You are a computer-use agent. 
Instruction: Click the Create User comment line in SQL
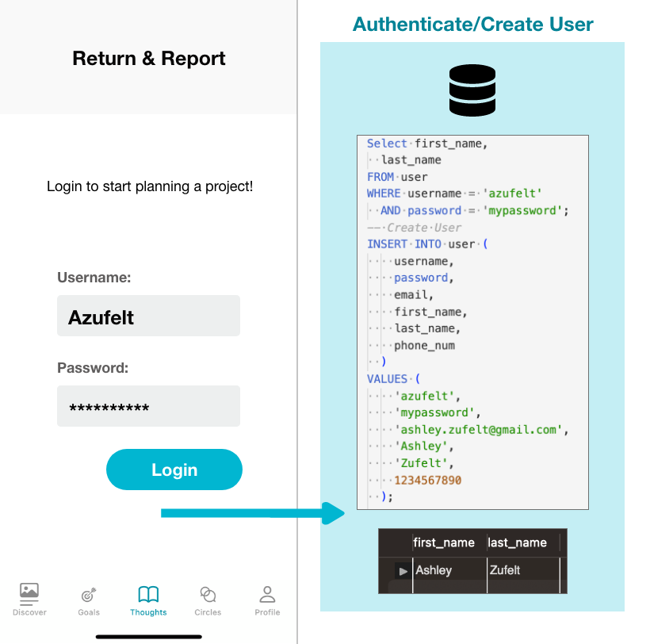pos(415,228)
